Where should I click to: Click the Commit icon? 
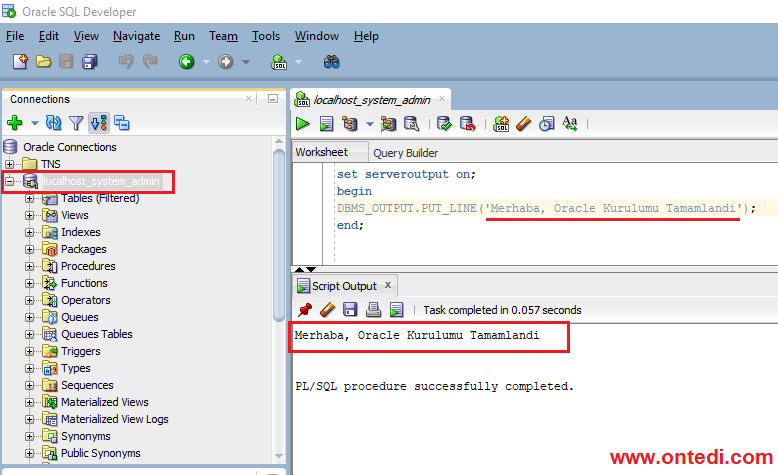click(x=445, y=124)
